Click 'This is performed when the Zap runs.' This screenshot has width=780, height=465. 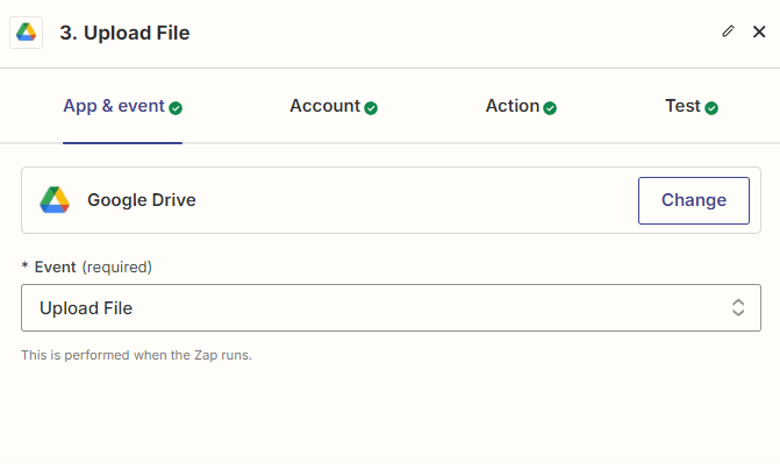click(137, 355)
